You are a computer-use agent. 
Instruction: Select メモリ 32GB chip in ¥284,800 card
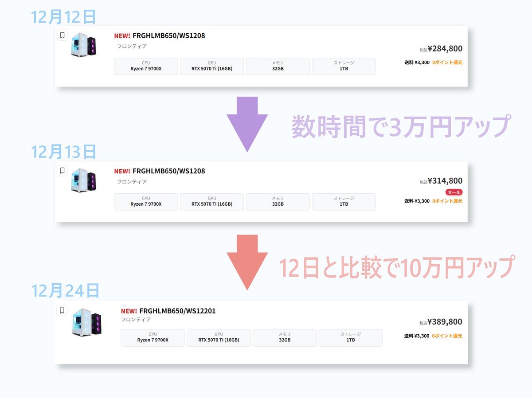click(x=278, y=66)
